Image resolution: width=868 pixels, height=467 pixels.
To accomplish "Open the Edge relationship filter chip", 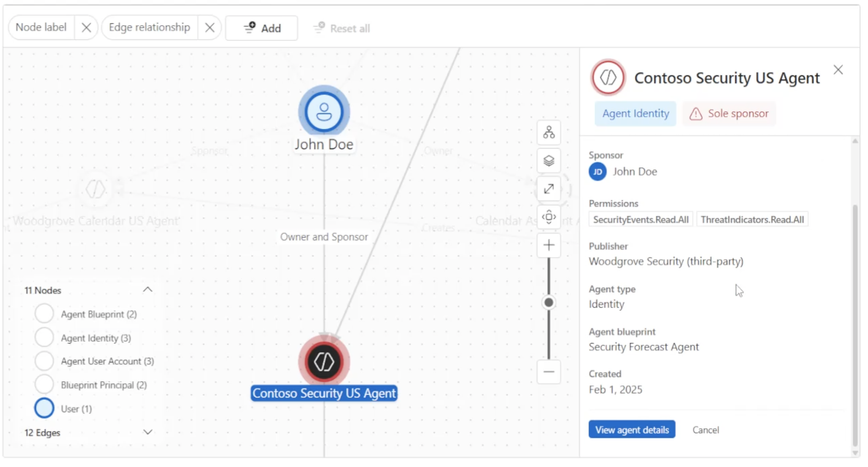I will click(150, 28).
